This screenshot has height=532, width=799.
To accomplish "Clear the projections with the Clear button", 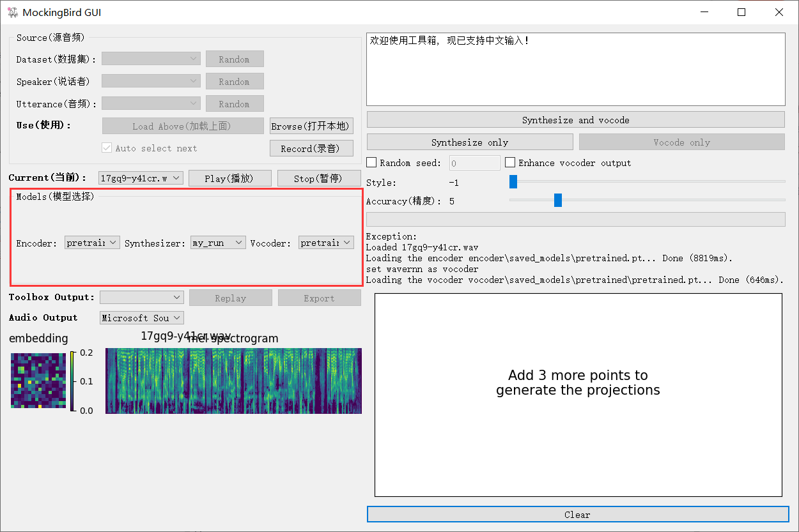I will [577, 514].
